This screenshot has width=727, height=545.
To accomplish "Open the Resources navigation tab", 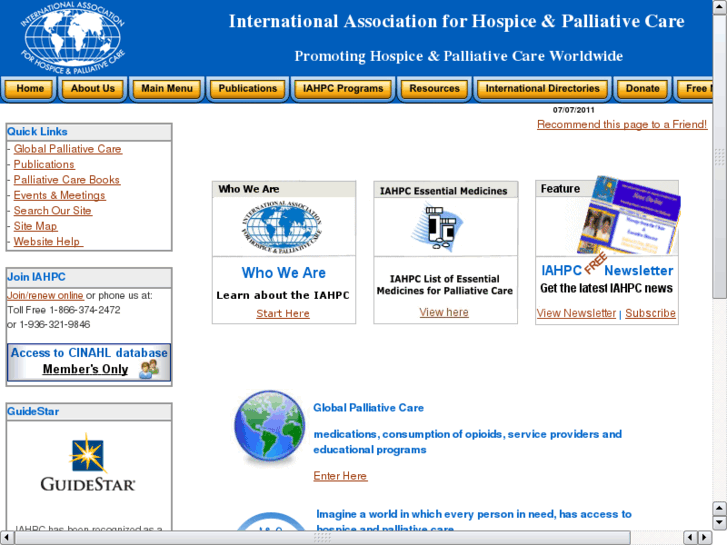I will [434, 89].
